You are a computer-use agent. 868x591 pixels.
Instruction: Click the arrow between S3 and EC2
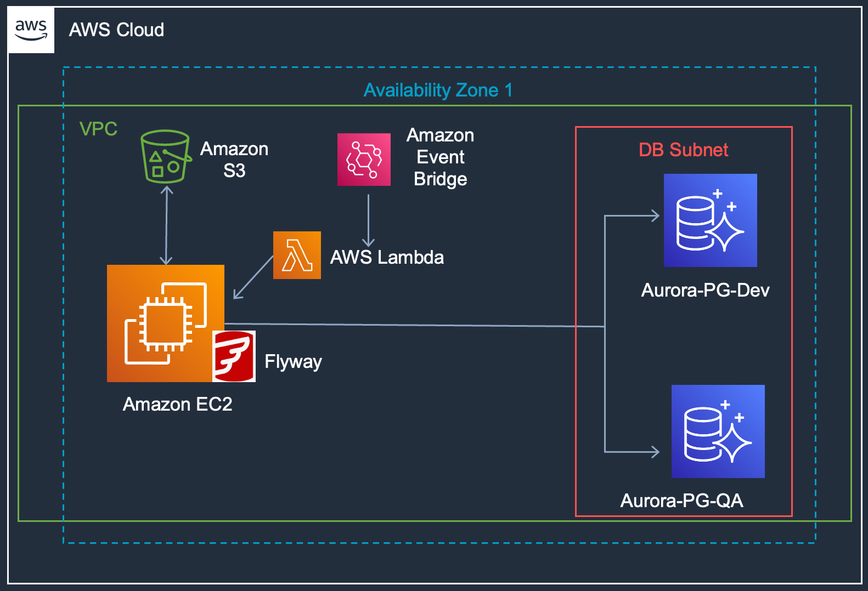166,225
